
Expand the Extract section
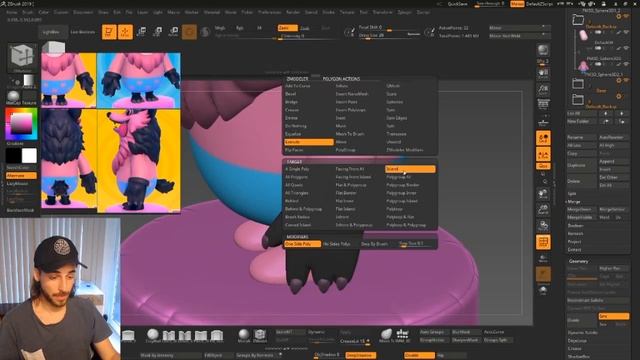click(574, 249)
